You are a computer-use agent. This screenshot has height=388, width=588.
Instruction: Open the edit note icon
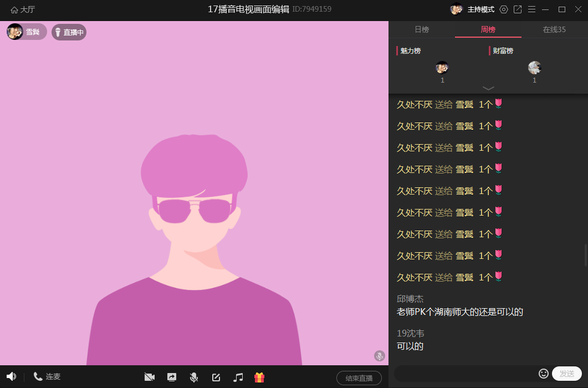click(216, 377)
